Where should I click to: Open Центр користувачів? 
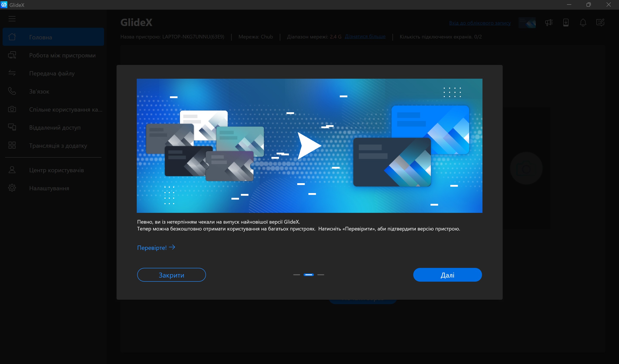click(53, 170)
